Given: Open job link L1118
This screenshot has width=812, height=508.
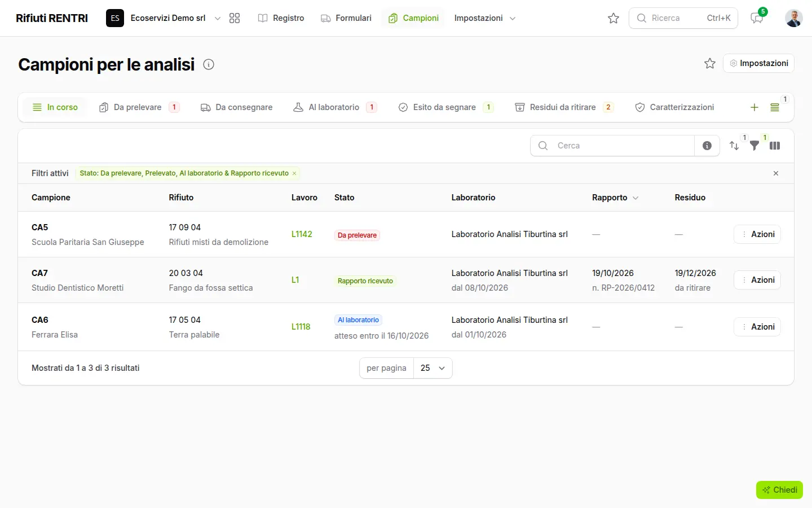Looking at the screenshot, I should [301, 327].
